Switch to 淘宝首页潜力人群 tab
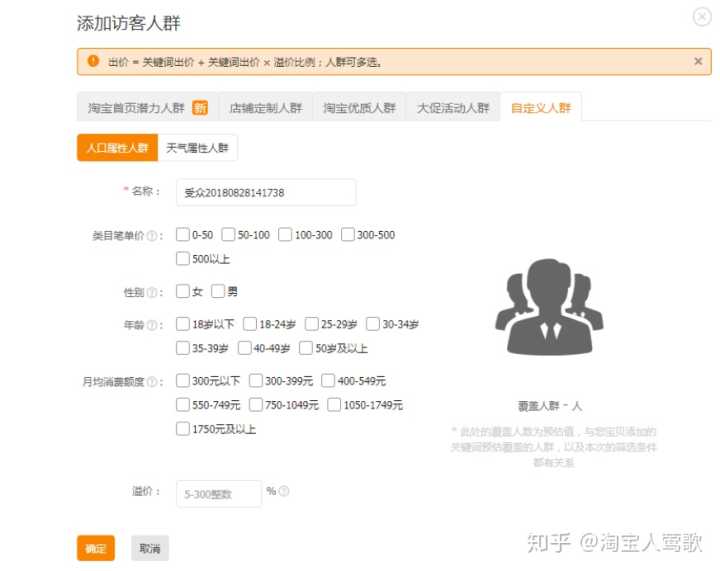 click(x=136, y=108)
